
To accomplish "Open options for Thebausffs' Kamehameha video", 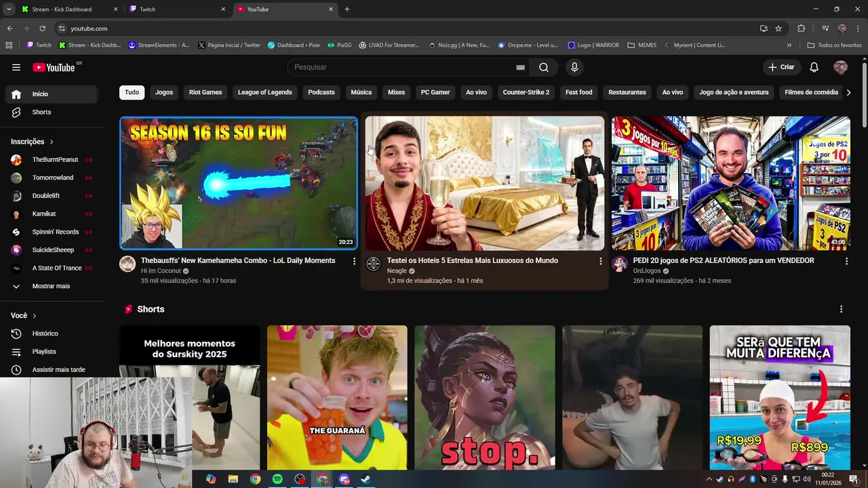I will pos(354,261).
